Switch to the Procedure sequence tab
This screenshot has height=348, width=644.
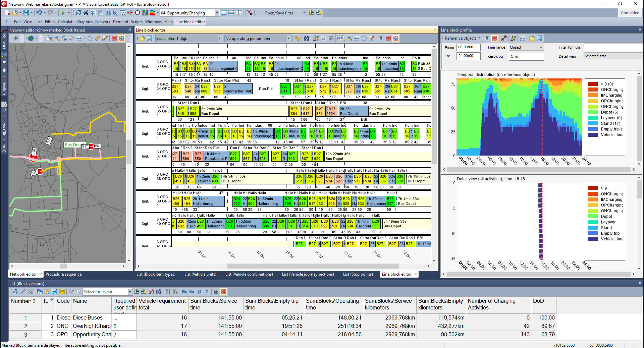63,274
